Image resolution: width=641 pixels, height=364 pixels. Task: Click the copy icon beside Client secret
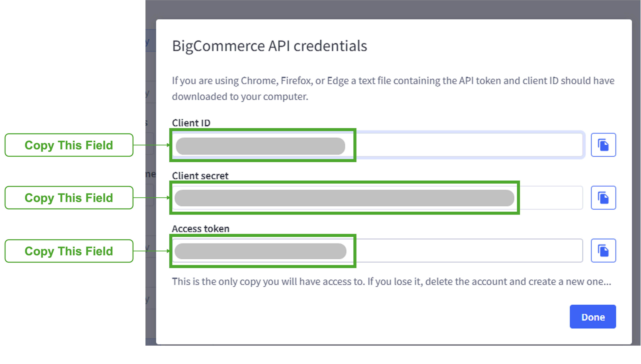[603, 197]
